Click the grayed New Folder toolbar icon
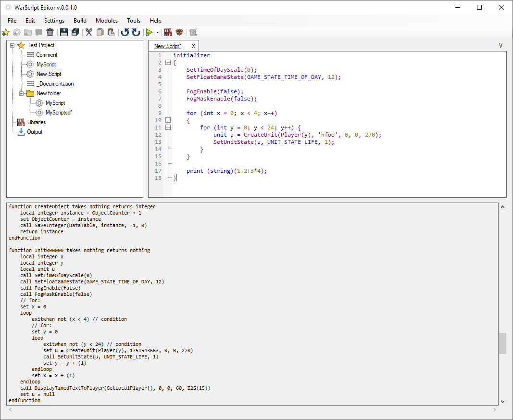This screenshot has width=513, height=420. click(x=28, y=32)
